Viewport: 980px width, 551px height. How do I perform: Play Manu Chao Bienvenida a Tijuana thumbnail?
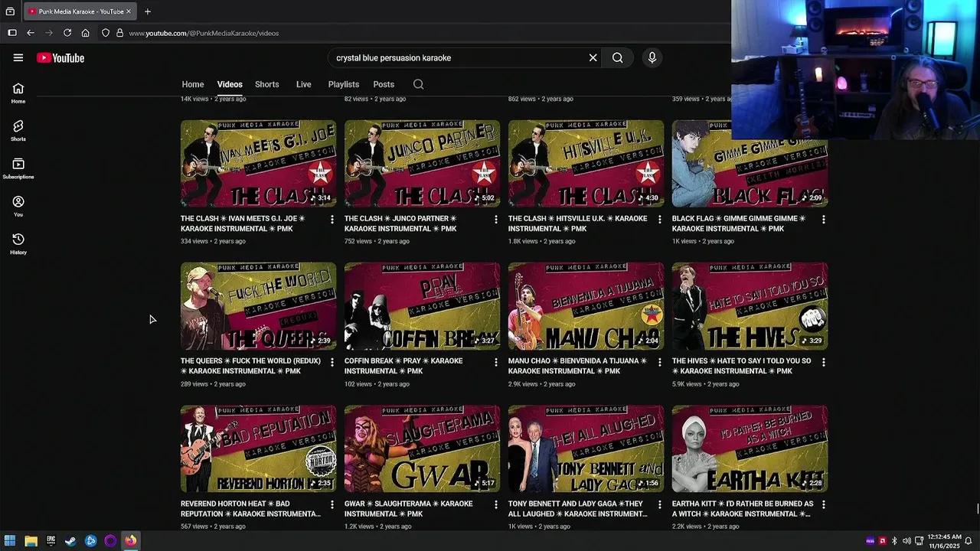[x=586, y=306]
